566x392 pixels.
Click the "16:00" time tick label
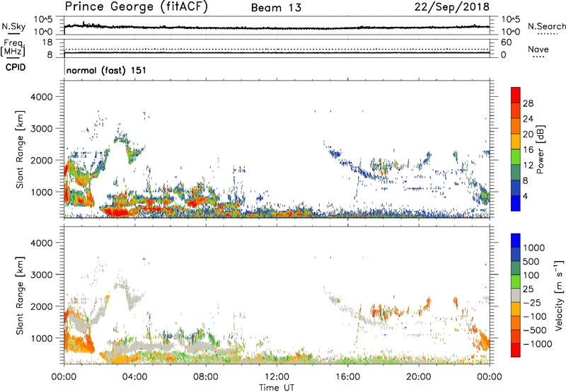pos(347,376)
